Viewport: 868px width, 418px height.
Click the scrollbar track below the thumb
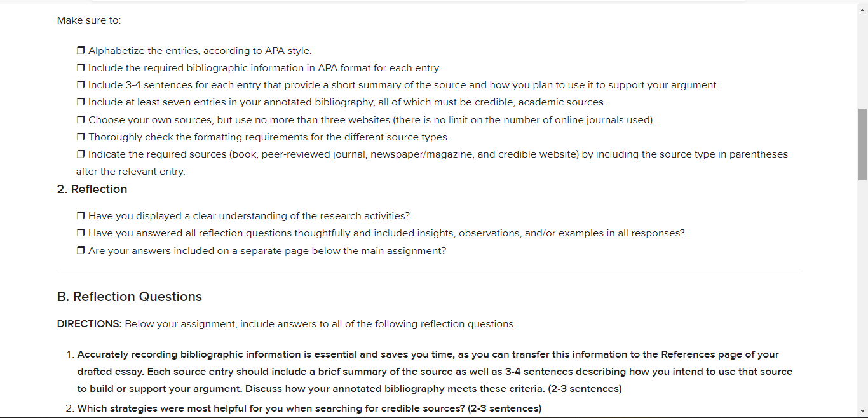coord(862,292)
